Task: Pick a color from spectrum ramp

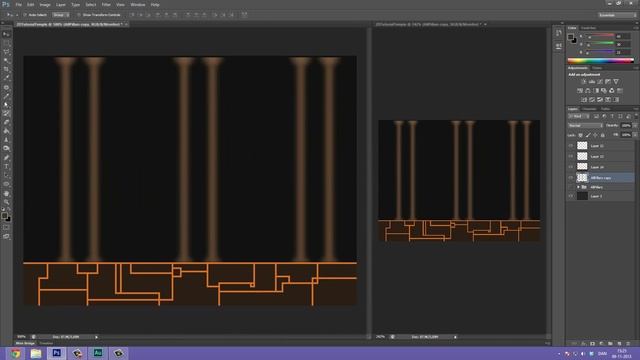Action: pyautogui.click(x=600, y=60)
